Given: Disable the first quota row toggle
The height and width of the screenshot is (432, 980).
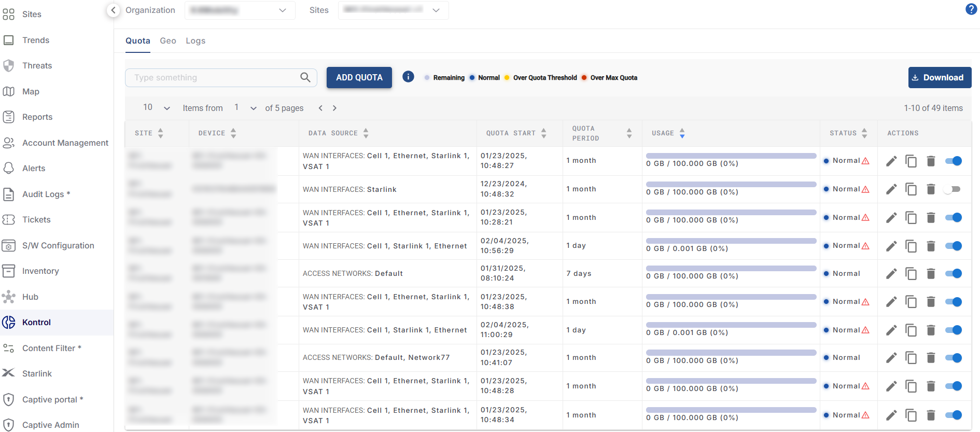Looking at the screenshot, I should point(953,161).
